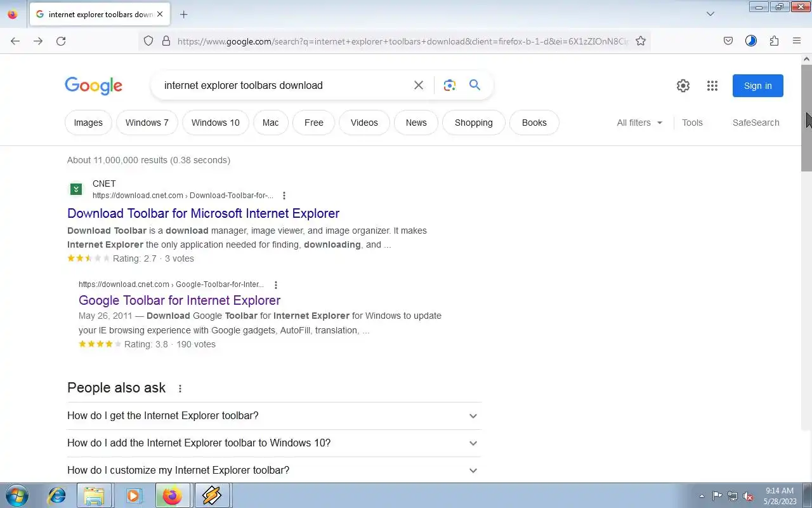
Task: Apply the Windows 10 filter chip
Action: pos(216,123)
